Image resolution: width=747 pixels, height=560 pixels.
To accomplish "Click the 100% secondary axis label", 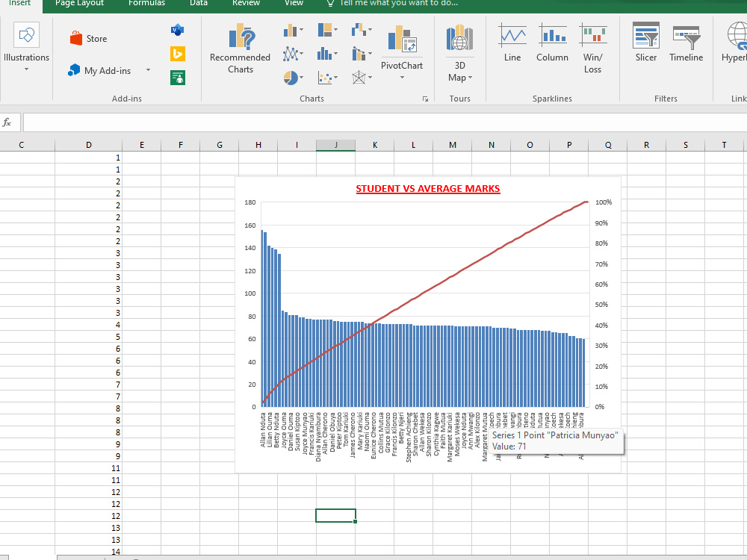I will coord(603,202).
